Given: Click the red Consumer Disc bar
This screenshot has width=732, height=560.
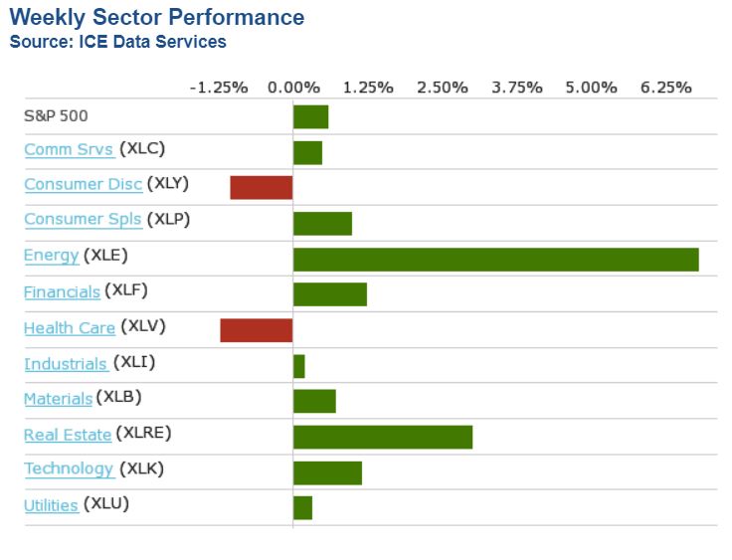Looking at the screenshot, I should pos(261,187).
